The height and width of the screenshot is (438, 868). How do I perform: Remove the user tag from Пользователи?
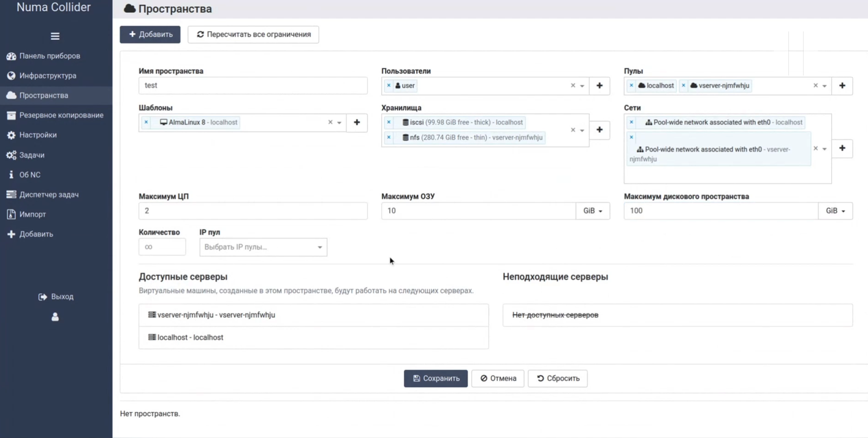coord(389,86)
